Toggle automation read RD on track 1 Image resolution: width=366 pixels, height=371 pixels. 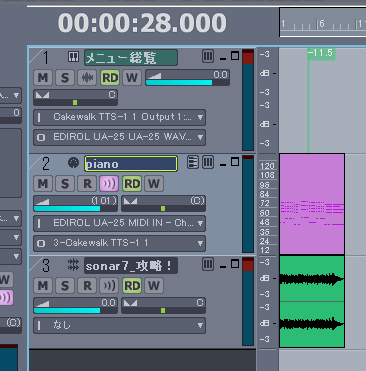point(110,78)
